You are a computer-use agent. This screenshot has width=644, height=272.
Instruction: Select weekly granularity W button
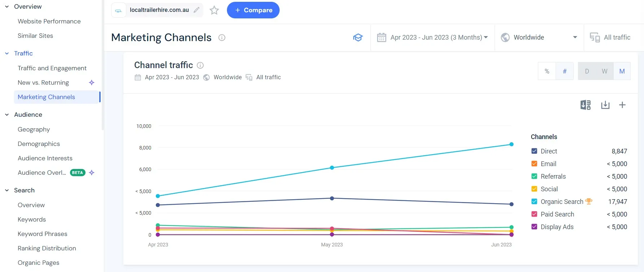[x=604, y=71]
